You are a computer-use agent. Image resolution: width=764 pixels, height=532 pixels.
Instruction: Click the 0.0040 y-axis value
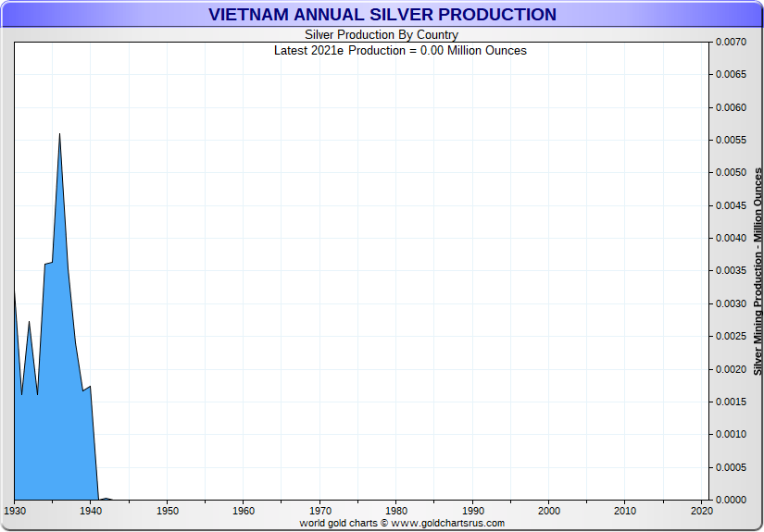point(731,238)
